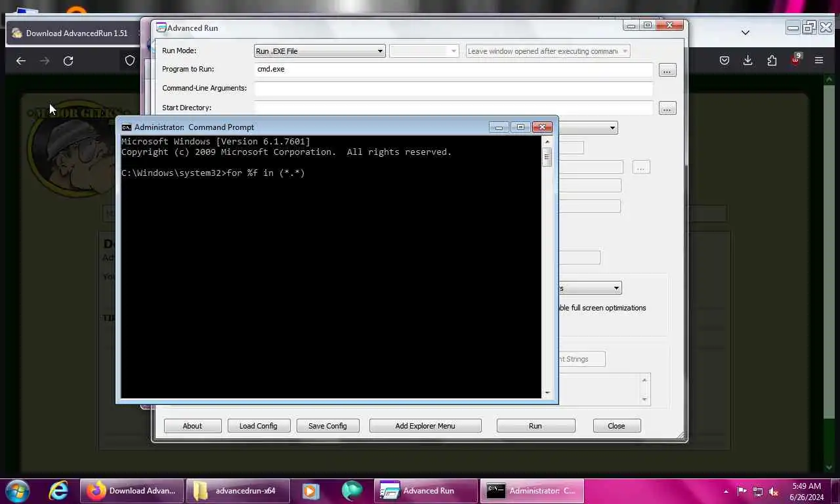
Task: Click Save Config button
Action: (x=327, y=426)
